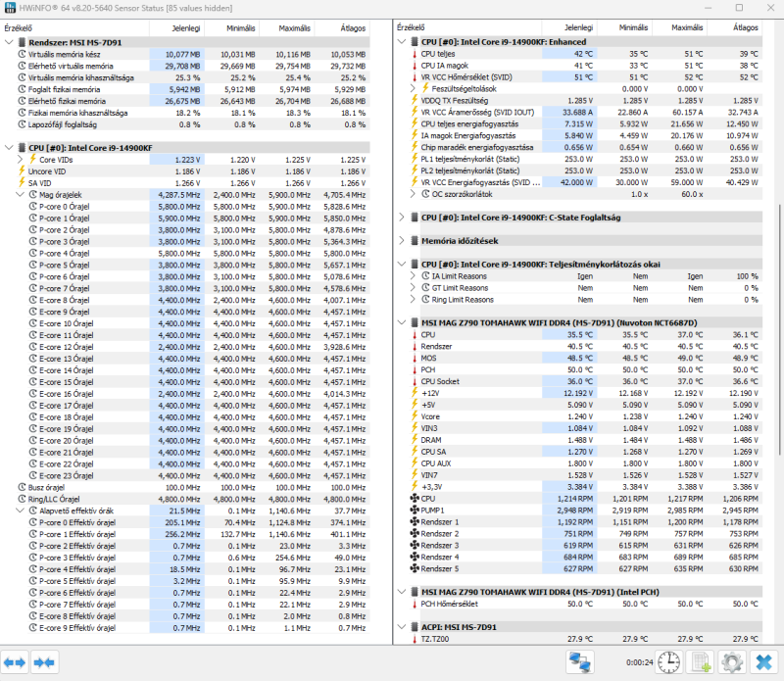Viewport: 784px width, 681px height.
Task: Click the right pane vertical scrollbar
Action: [779, 330]
